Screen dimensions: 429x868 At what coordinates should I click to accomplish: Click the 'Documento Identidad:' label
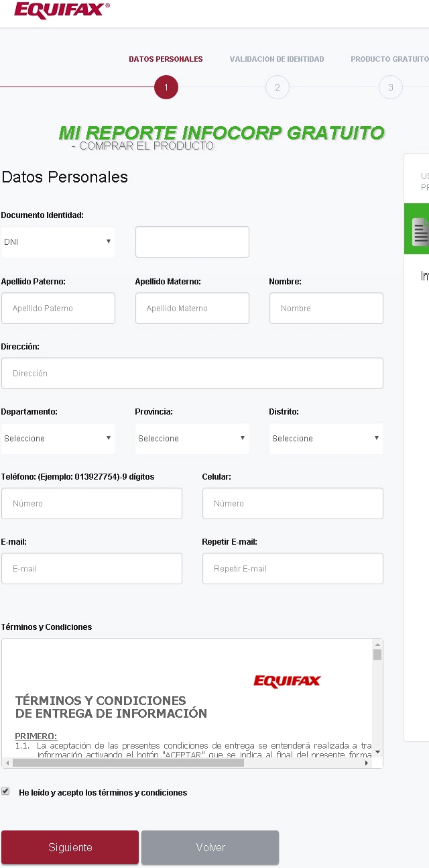point(42,215)
